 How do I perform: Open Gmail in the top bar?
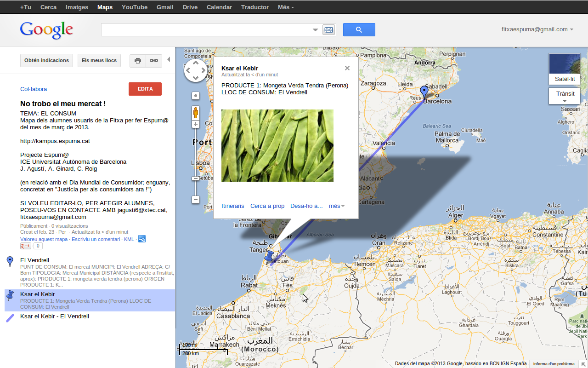[x=165, y=7]
